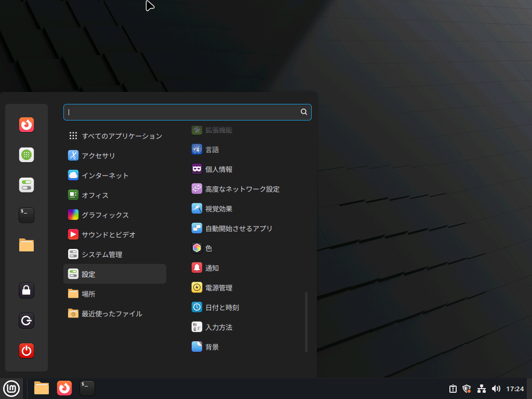Launch the 日付と時刻 settings
This screenshot has width=532, height=399.
(221, 307)
